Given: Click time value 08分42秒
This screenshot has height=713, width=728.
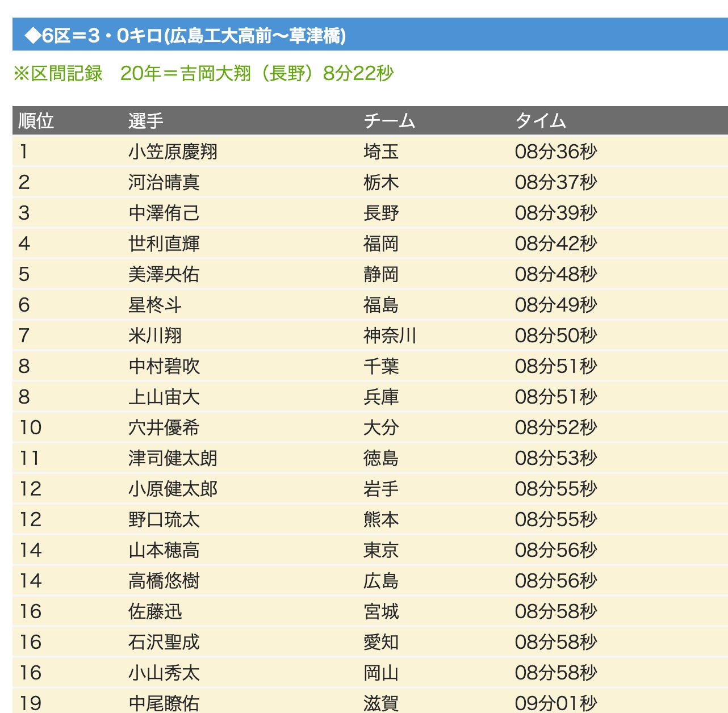Looking at the screenshot, I should (556, 244).
